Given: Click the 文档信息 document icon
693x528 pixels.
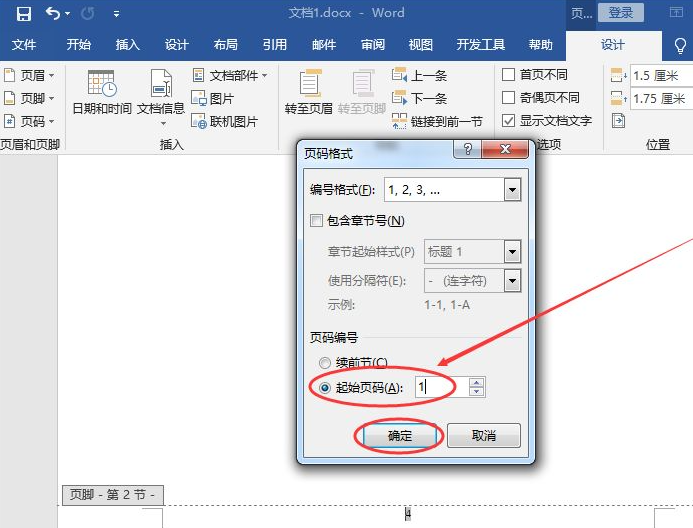Looking at the screenshot, I should pos(161,84).
